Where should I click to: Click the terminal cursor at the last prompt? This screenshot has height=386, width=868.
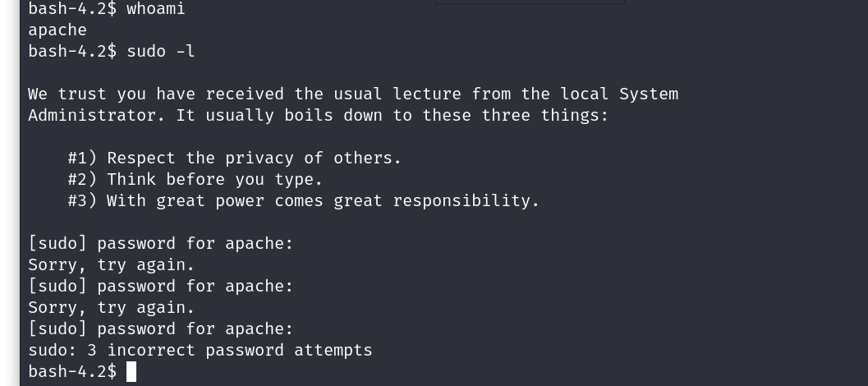pos(131,372)
